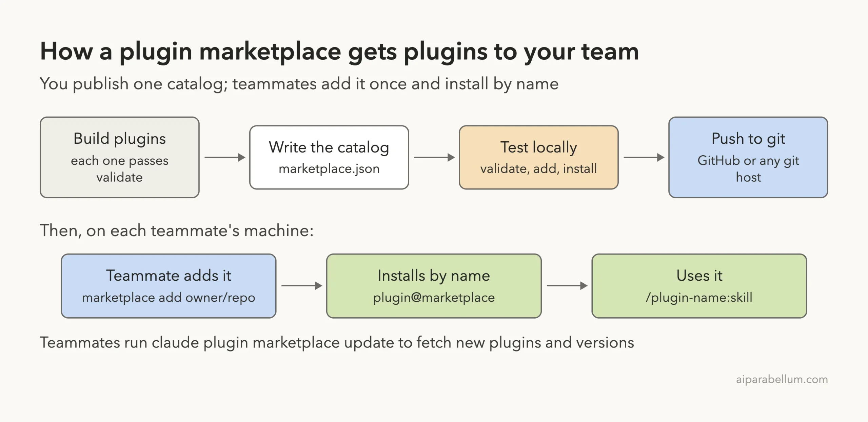Image resolution: width=868 pixels, height=422 pixels.
Task: Click the diagram title 'How a plugin marketplace gets plugins to your team'
Action: click(x=339, y=52)
